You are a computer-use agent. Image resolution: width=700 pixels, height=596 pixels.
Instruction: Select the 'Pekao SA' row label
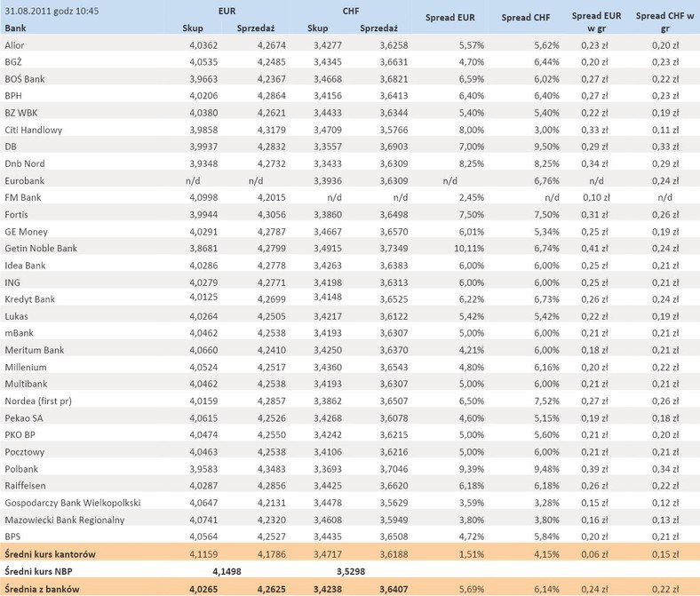point(24,418)
